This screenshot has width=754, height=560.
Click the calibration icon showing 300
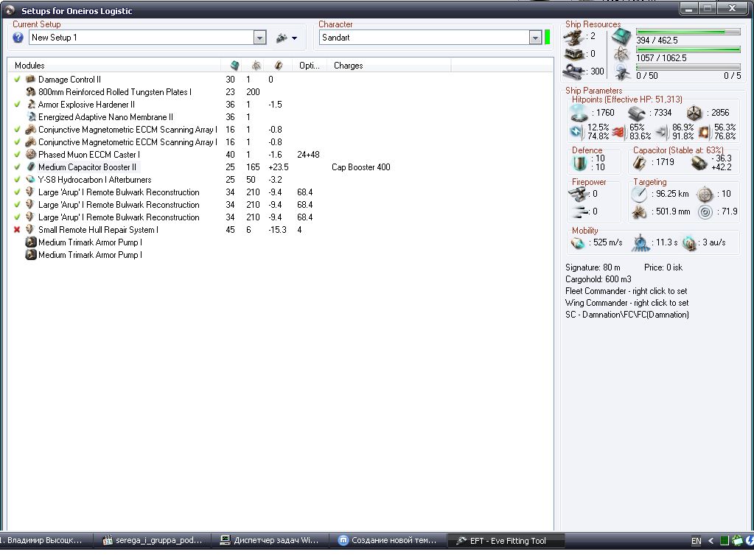[x=574, y=71]
